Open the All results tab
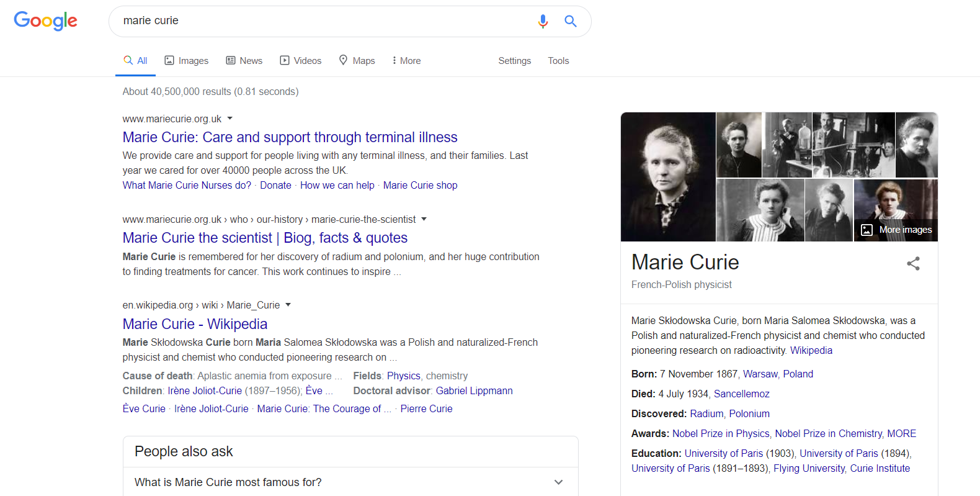 pos(135,60)
